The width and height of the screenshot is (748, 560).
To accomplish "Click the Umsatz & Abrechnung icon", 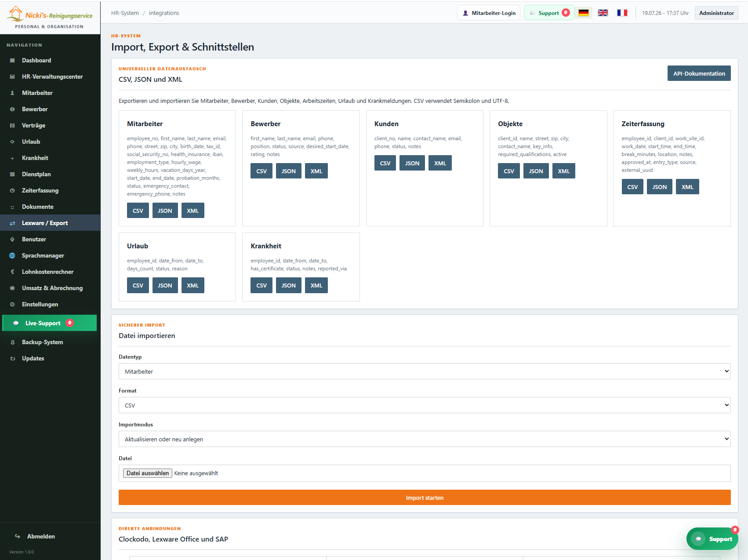I will (12, 288).
